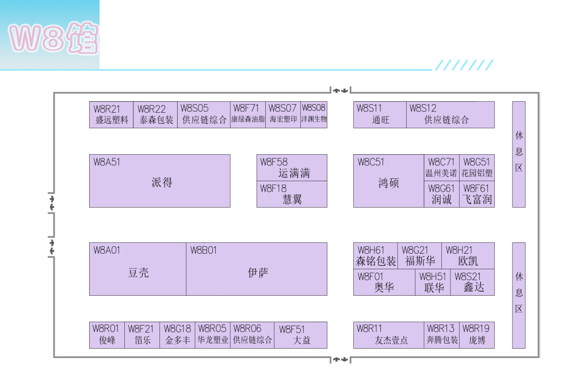This screenshot has height=374, width=588.
Task: Pick booth W8R21 盛远塑料
Action: (x=112, y=115)
